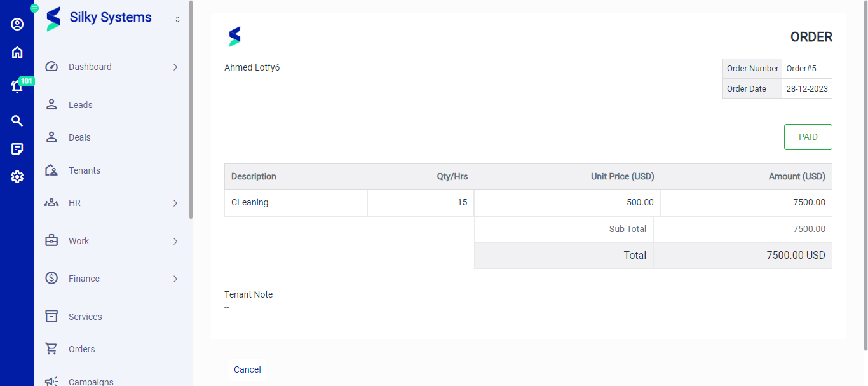Go to home via house icon
Screen dimensions: 868x386
17,53
